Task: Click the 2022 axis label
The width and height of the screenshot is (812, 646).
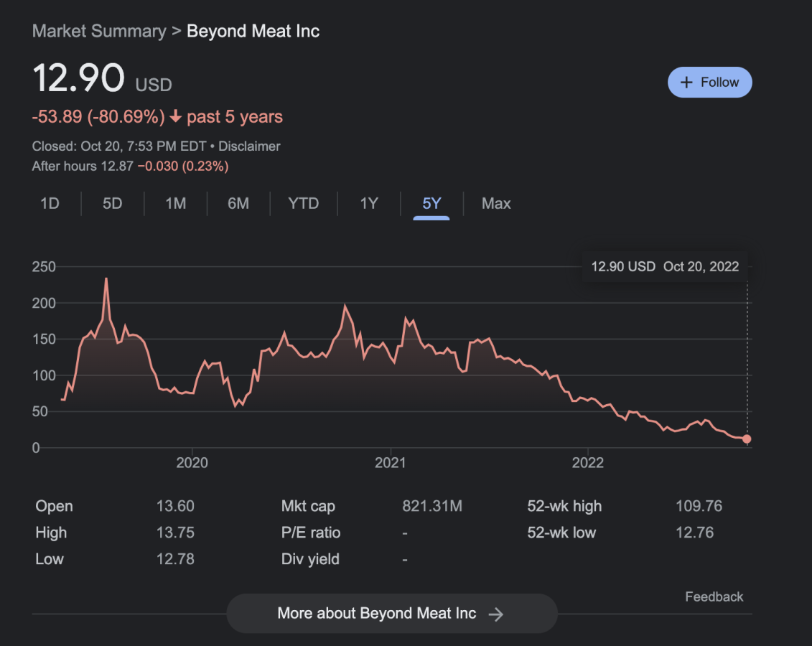Action: coord(588,463)
